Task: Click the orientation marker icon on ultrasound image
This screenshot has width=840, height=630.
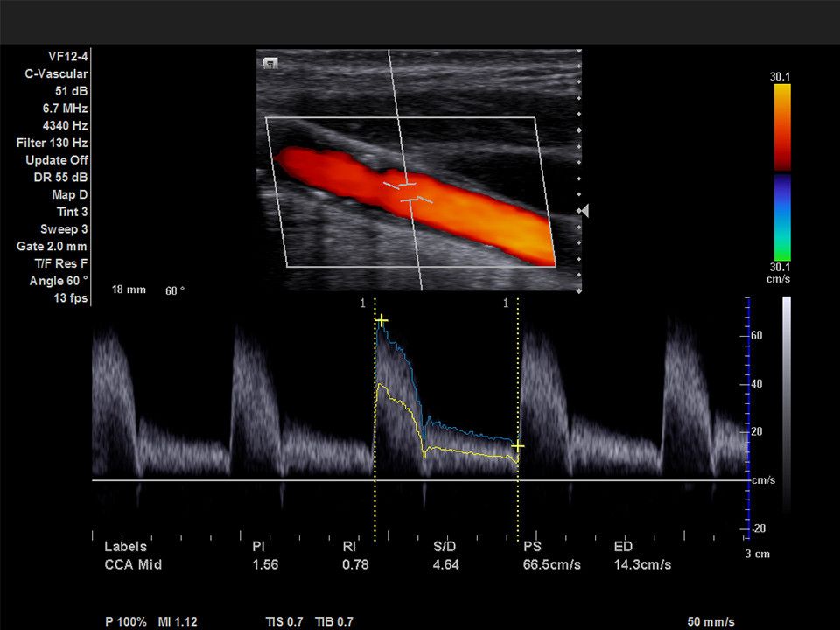Action: (x=270, y=62)
